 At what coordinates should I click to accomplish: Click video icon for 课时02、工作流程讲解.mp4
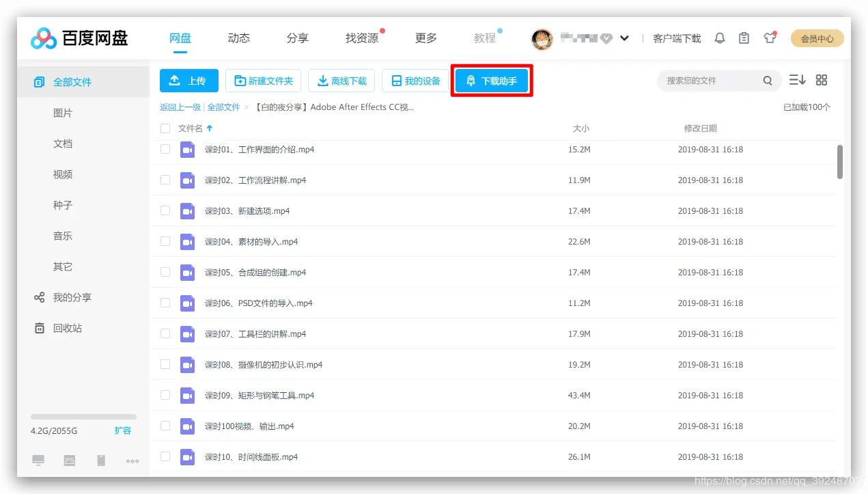pos(188,180)
